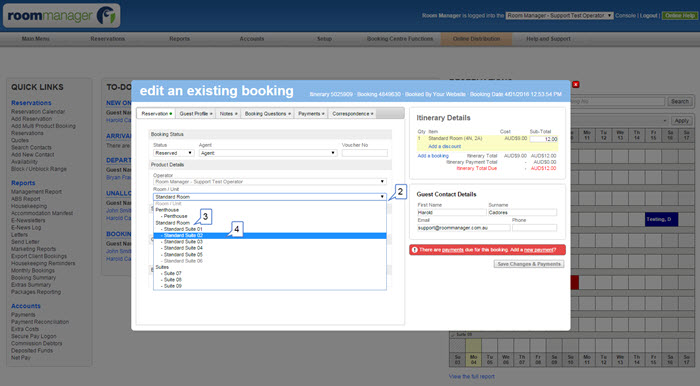Click the Testing, D booking block on calendar
The width and height of the screenshot is (700, 386).
coord(661,219)
